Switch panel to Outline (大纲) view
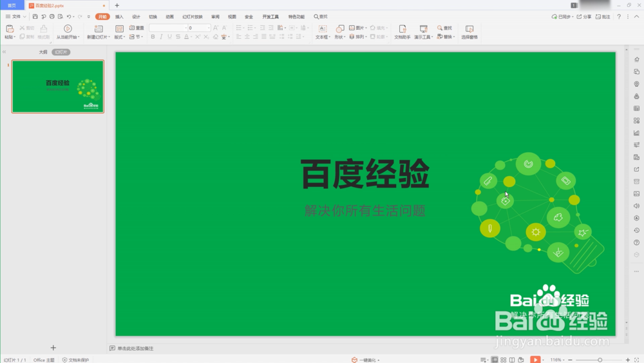Screen dimensions: 644x363 point(43,52)
